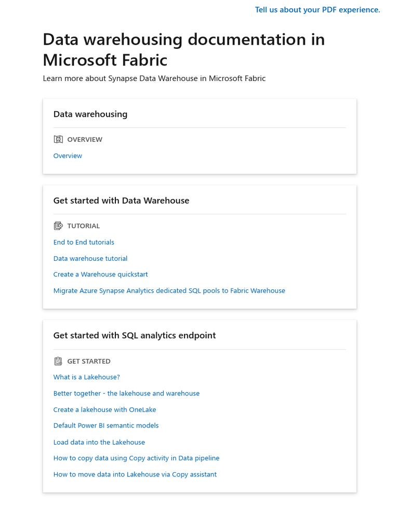This screenshot has width=399, height=532.
Task: Open Default Power BI semantic models link
Action: click(x=106, y=425)
